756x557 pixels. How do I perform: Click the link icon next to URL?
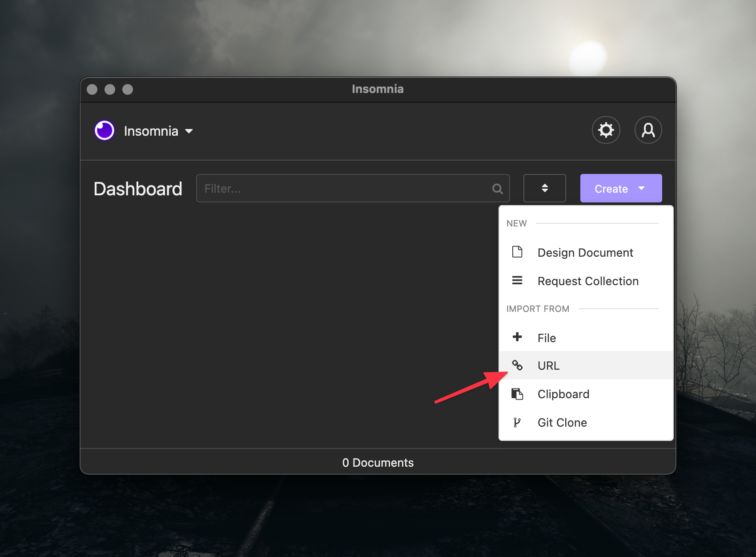(x=517, y=365)
